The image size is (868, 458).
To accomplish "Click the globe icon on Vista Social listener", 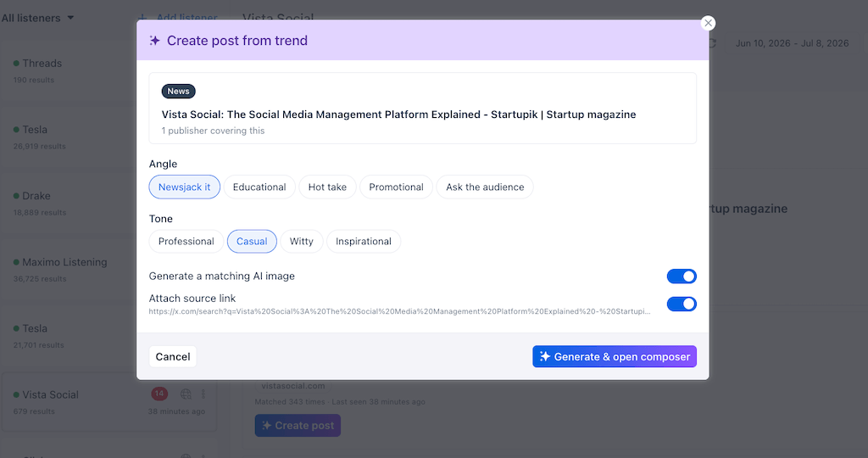I will (186, 394).
